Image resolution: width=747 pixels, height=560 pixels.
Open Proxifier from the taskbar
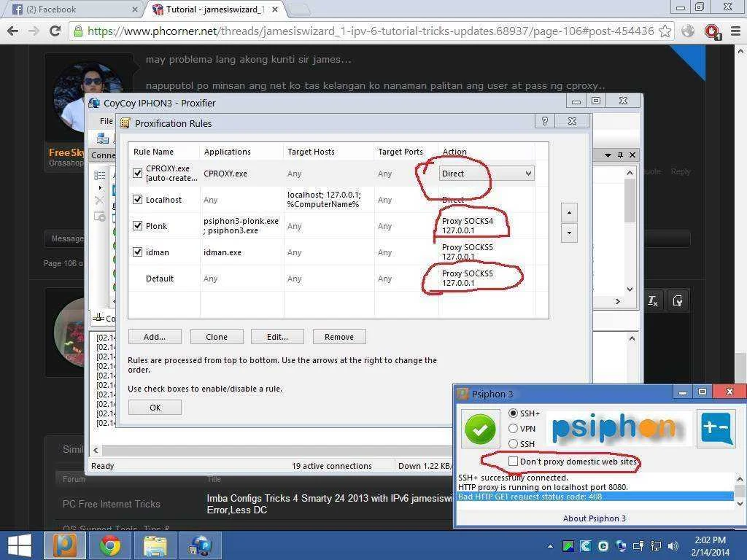click(x=200, y=545)
